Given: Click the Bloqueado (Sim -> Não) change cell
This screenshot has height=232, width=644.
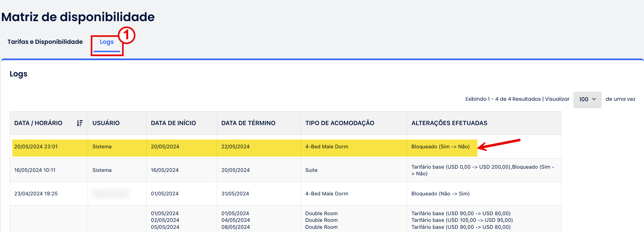Looking at the screenshot, I should pos(440,147).
